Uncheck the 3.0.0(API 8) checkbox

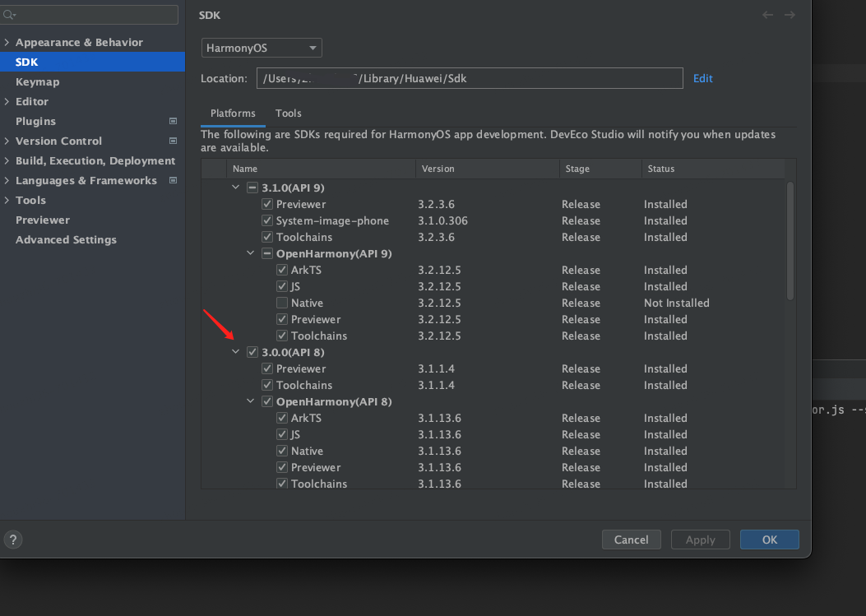(252, 352)
